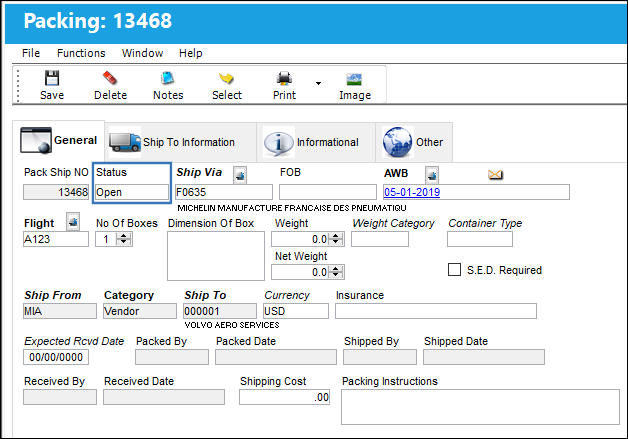
Task: Increase the Weight spinner value
Action: click(336, 236)
